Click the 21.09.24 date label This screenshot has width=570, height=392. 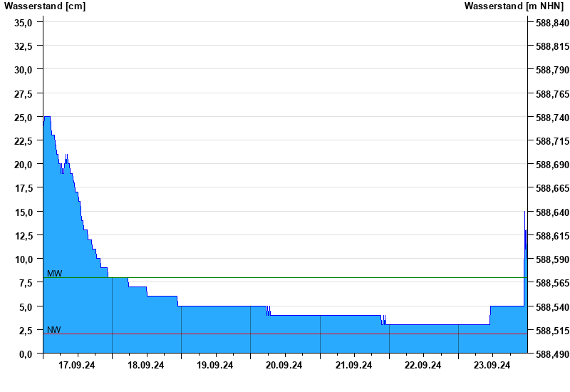[353, 365]
